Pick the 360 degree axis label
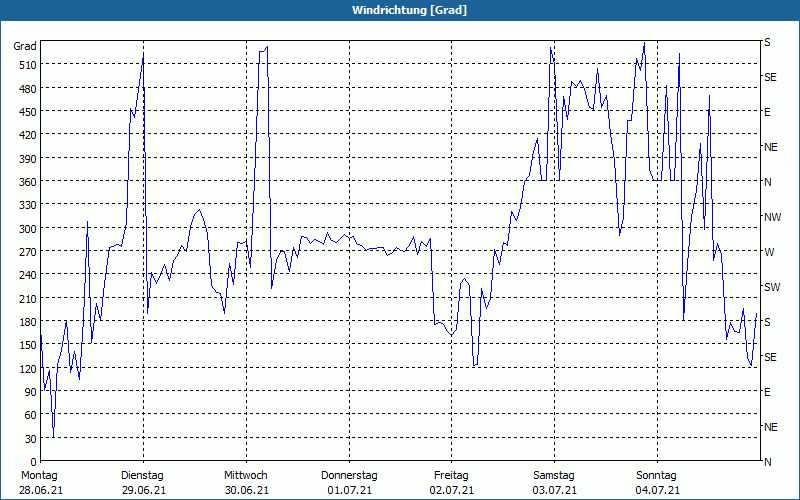Screen dimensions: 800x500 (28, 182)
